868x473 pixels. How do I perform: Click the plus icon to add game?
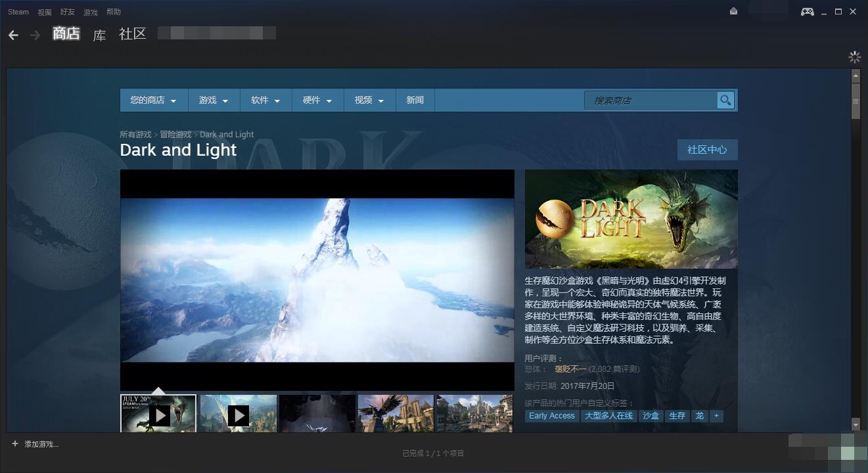tap(15, 444)
